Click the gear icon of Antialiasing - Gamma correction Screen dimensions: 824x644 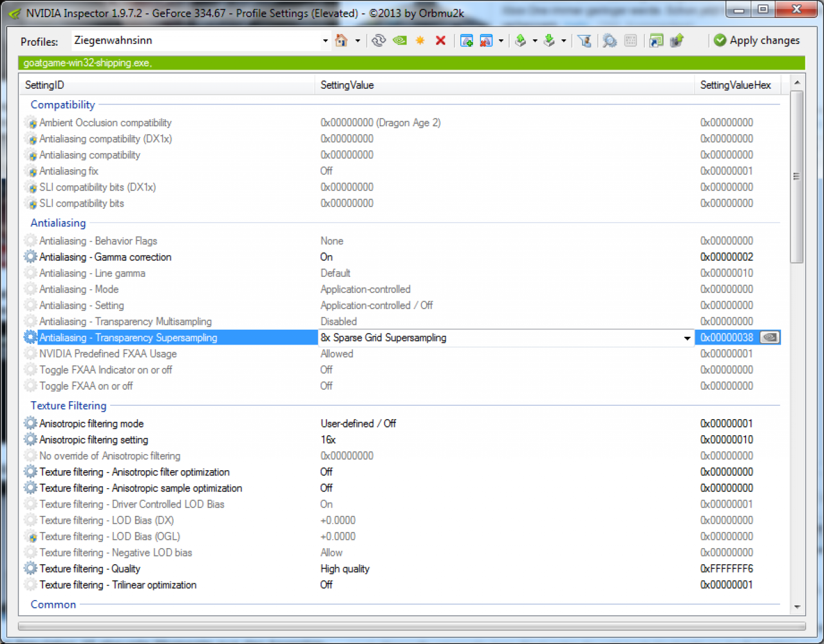30,257
